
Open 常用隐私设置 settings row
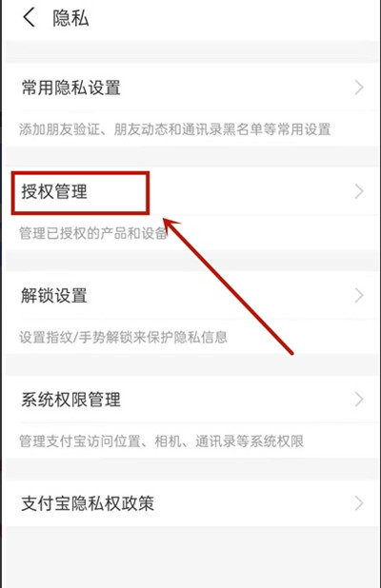(192, 88)
